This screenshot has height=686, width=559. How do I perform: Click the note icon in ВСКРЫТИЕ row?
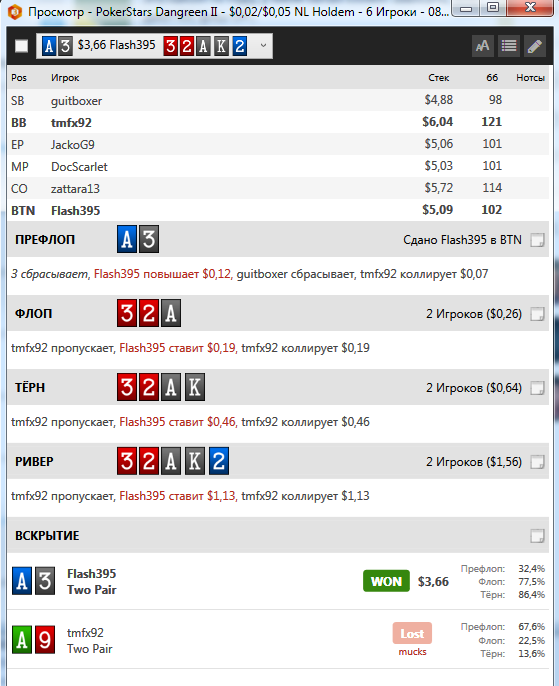[537, 536]
